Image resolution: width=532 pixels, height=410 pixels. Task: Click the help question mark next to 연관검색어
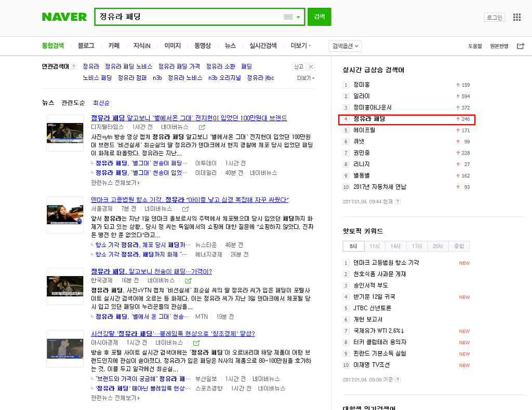click(74, 67)
